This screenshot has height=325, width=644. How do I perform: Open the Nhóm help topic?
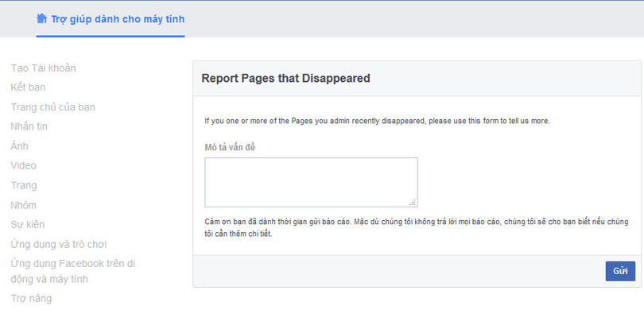click(x=24, y=205)
